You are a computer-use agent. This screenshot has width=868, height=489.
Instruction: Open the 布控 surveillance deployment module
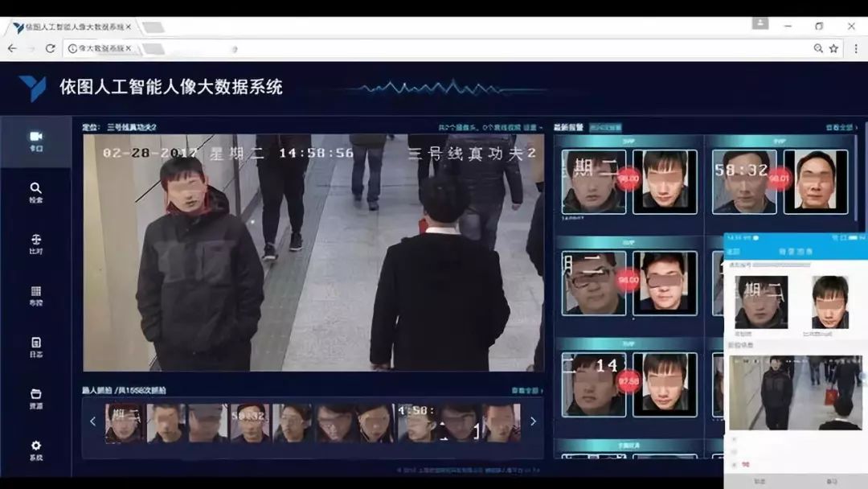click(36, 296)
